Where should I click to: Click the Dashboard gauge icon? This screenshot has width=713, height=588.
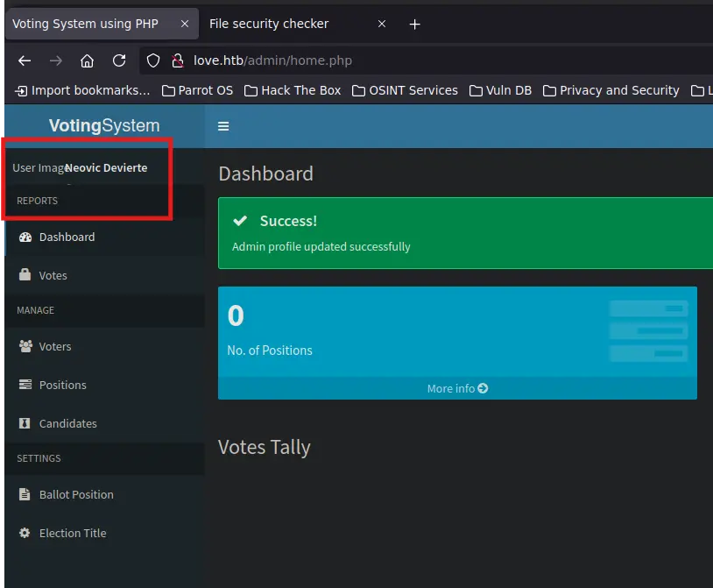coord(25,237)
